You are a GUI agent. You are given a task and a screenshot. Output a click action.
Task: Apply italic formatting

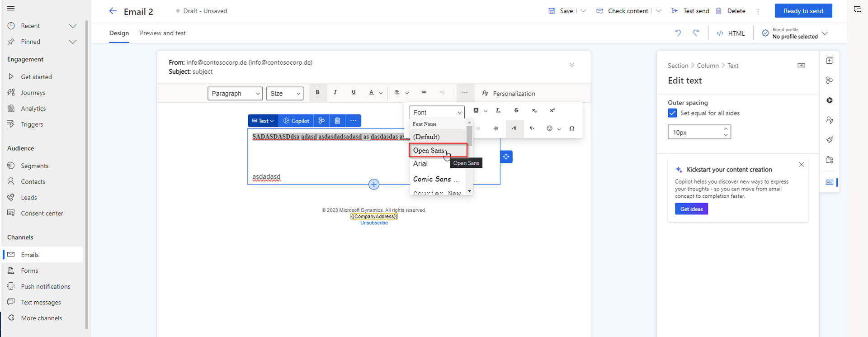(x=335, y=93)
